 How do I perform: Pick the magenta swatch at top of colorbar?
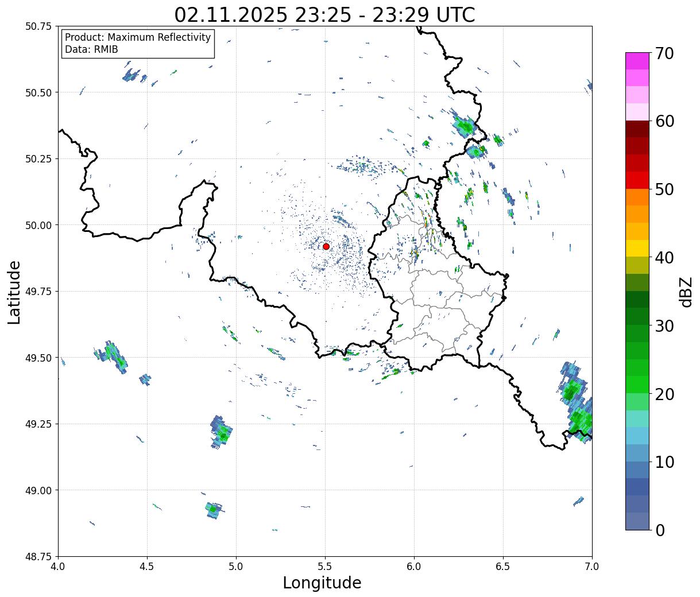point(637,61)
